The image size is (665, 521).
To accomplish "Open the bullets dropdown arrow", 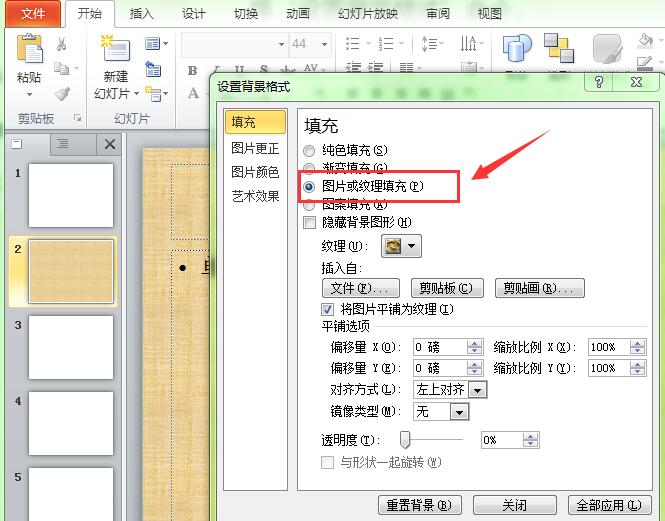I will point(368,43).
